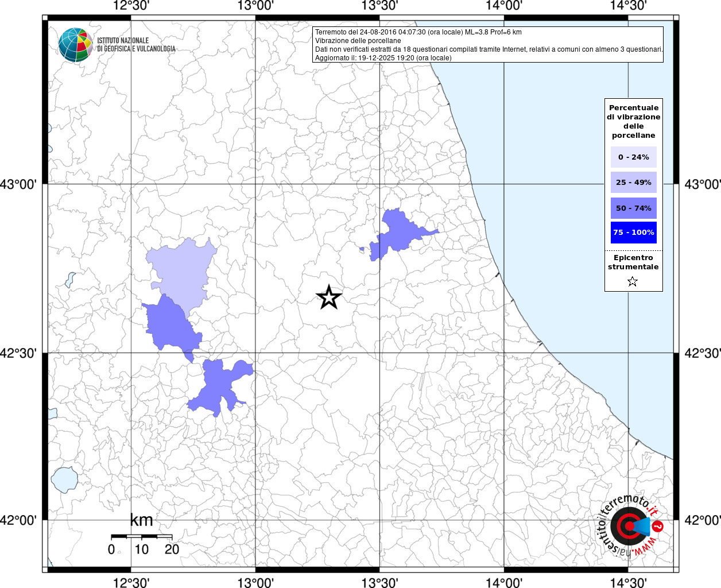Click the INGV globe logo
Viewport: 721px width, 588px height.
tap(75, 45)
